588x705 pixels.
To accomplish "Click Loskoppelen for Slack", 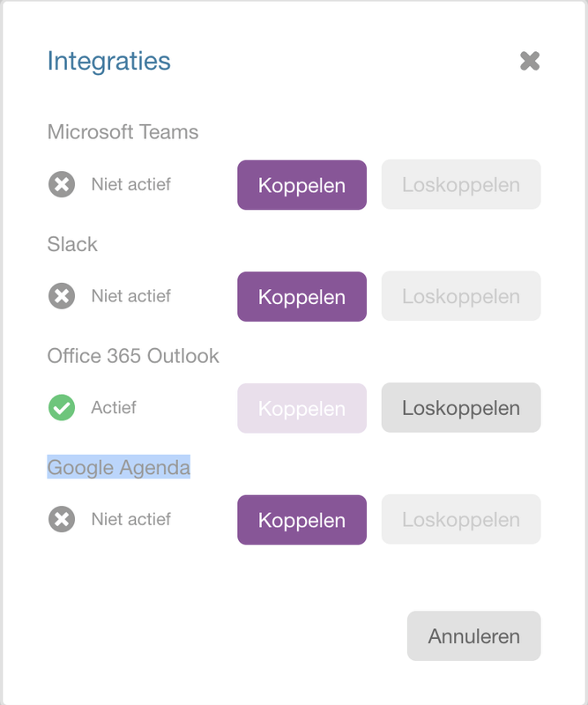I will [x=461, y=296].
